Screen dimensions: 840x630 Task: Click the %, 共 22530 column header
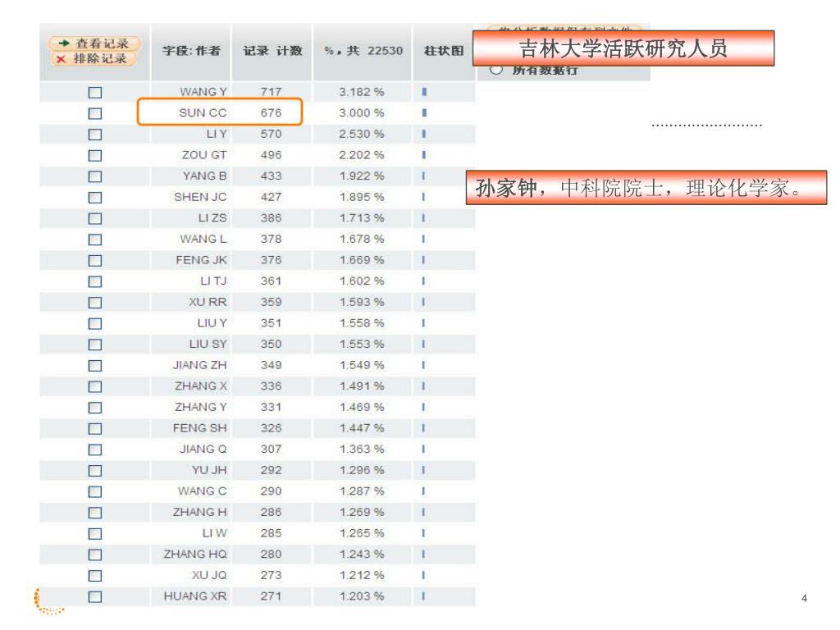tap(363, 51)
